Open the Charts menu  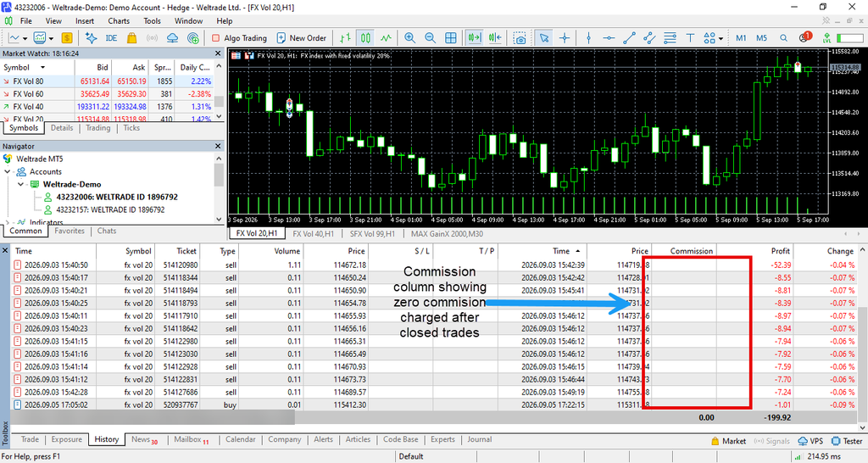119,21
